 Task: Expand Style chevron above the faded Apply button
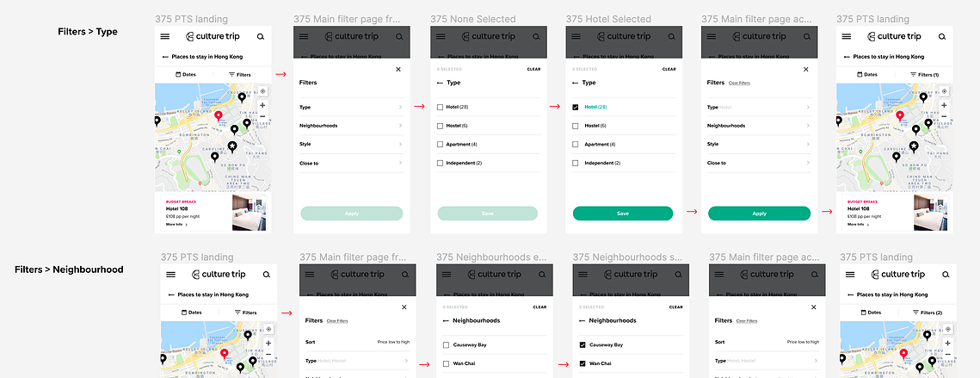pos(400,144)
